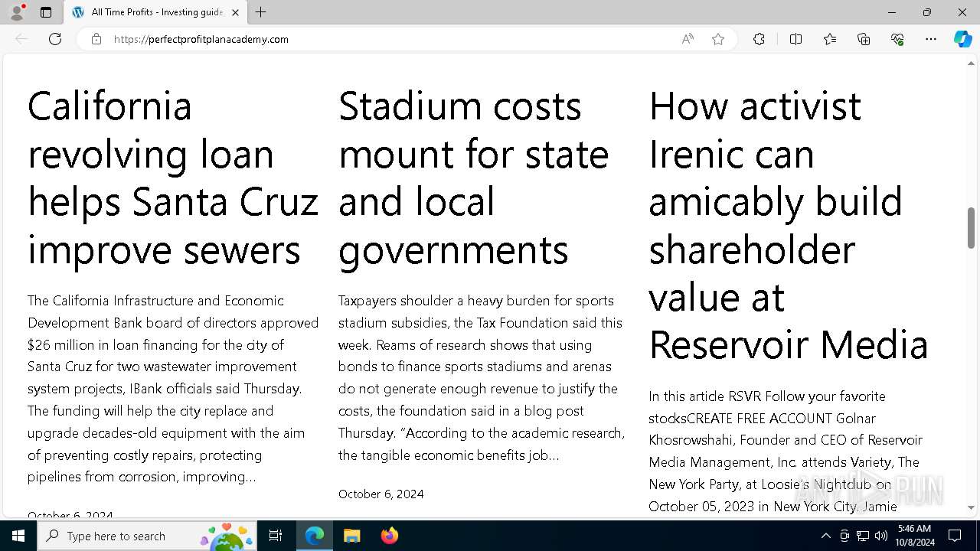The width and height of the screenshot is (980, 551).
Task: Click the page vertical scrollbar thumb
Action: [x=971, y=228]
